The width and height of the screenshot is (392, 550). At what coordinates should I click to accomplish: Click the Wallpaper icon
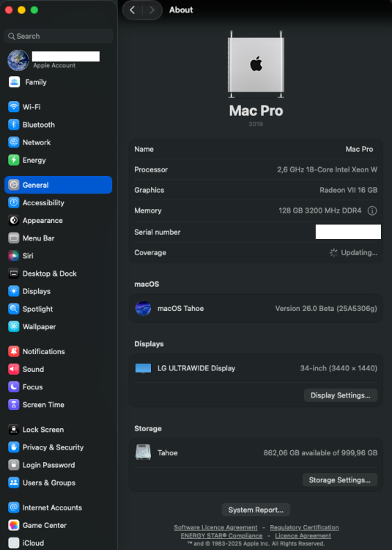click(14, 326)
